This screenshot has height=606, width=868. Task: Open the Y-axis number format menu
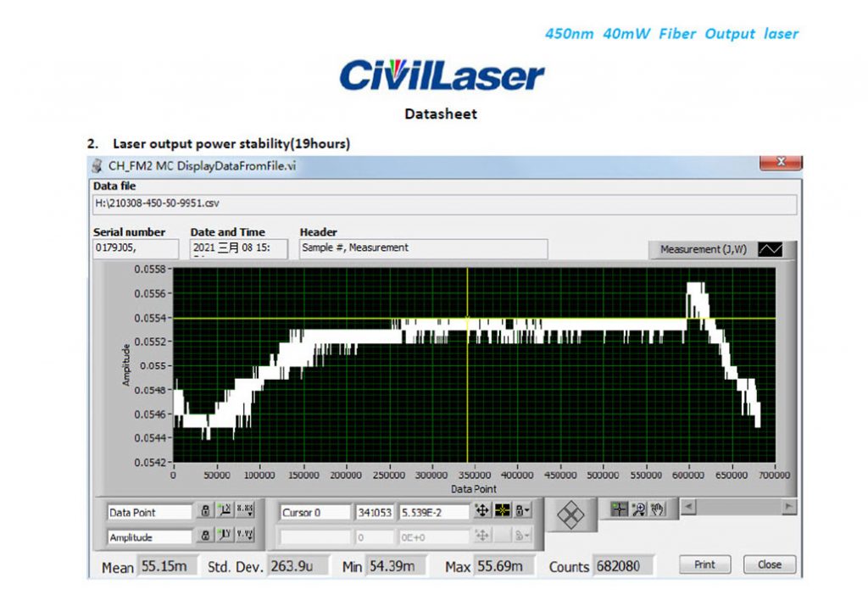[245, 535]
